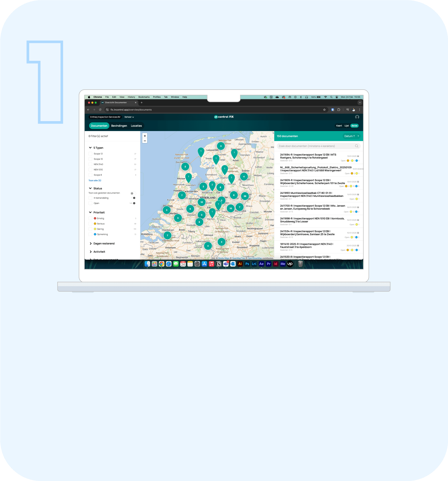Check the In behandeling status checkbox
The image size is (448, 481).
[90, 198]
